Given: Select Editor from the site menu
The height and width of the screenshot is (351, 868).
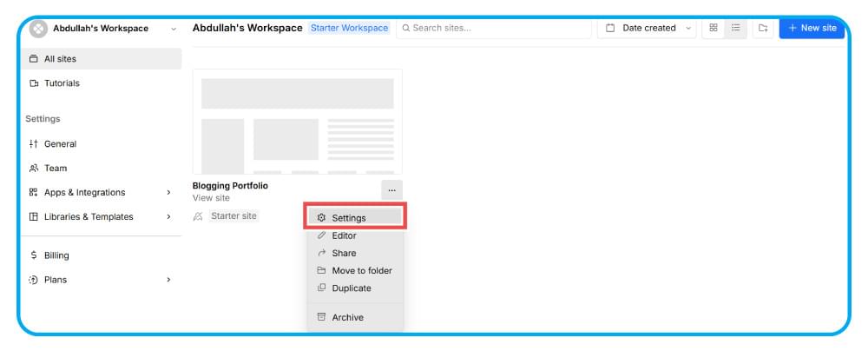Looking at the screenshot, I should tap(355, 235).
